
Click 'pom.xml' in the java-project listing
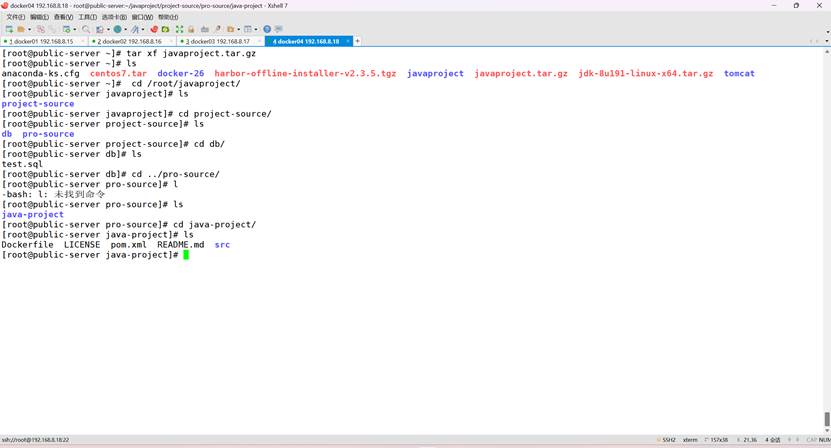point(129,244)
